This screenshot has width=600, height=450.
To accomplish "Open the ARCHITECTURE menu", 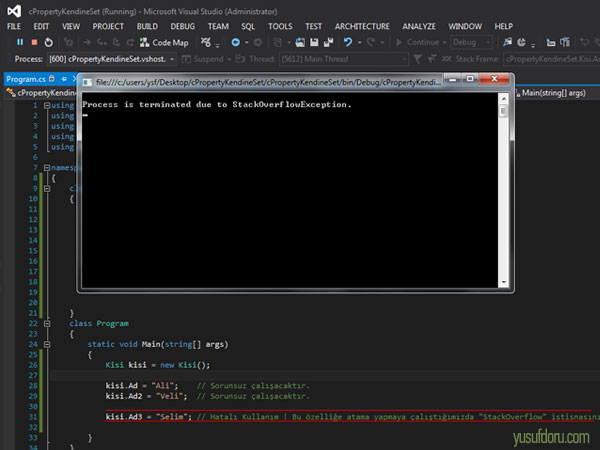I will (x=362, y=26).
